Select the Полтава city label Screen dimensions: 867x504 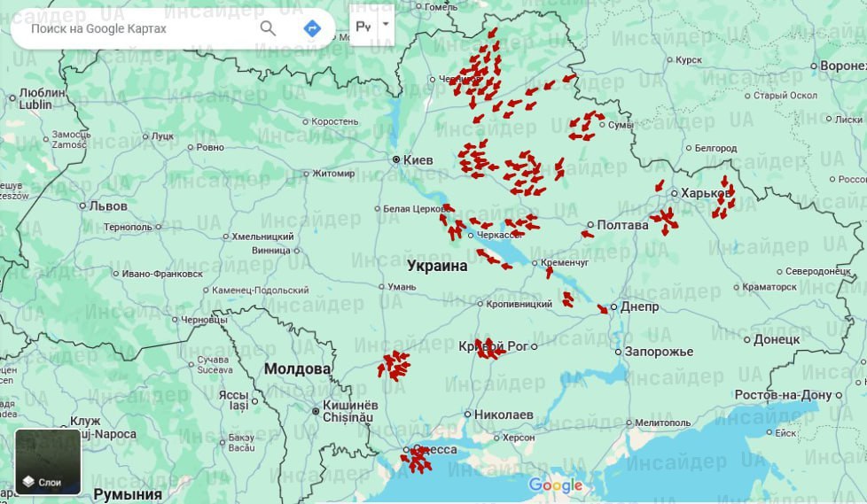[x=623, y=225]
